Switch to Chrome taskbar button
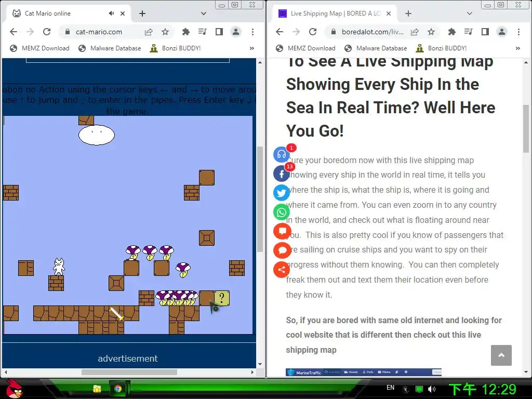532x399 pixels. pyautogui.click(x=118, y=389)
